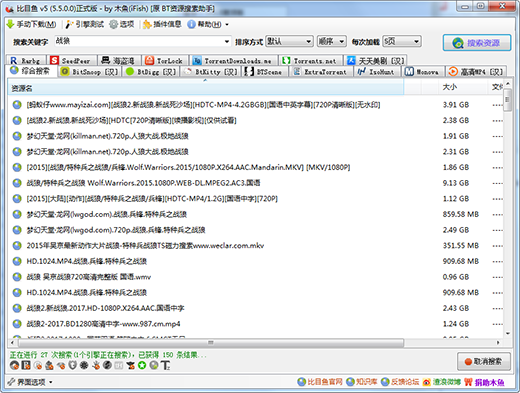Open 选项 settings gear in toolbar

coord(122,24)
